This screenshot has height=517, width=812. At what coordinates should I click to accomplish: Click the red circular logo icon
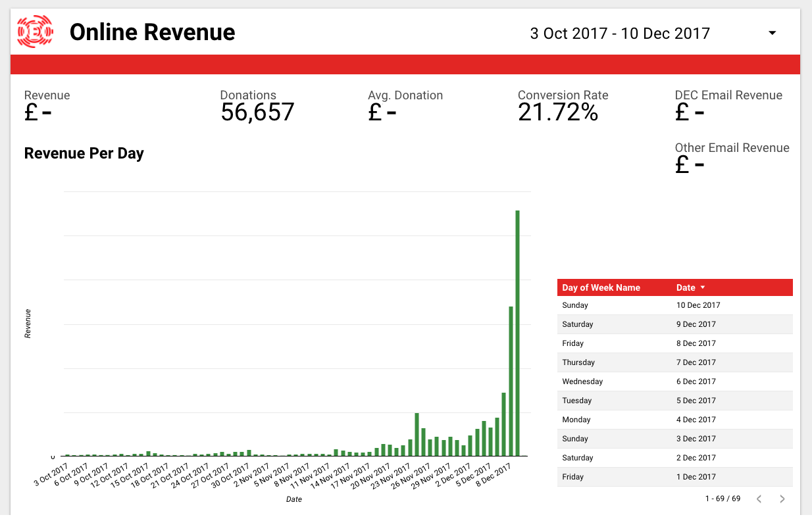click(34, 32)
